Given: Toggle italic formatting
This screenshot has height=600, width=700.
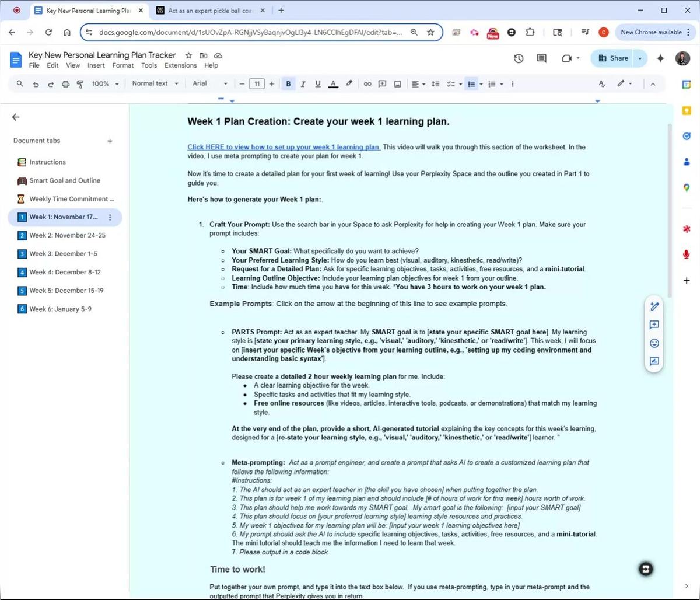Looking at the screenshot, I should (x=303, y=84).
